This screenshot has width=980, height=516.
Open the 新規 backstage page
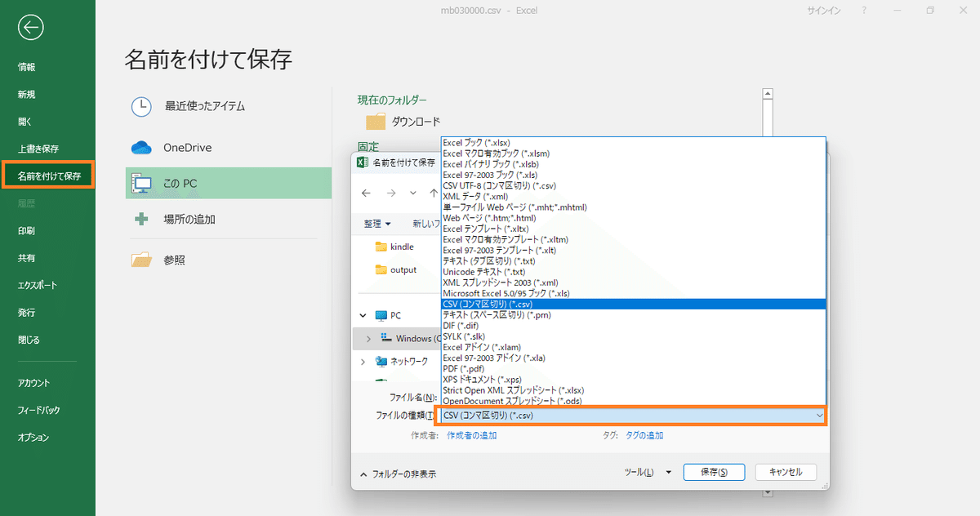27,94
